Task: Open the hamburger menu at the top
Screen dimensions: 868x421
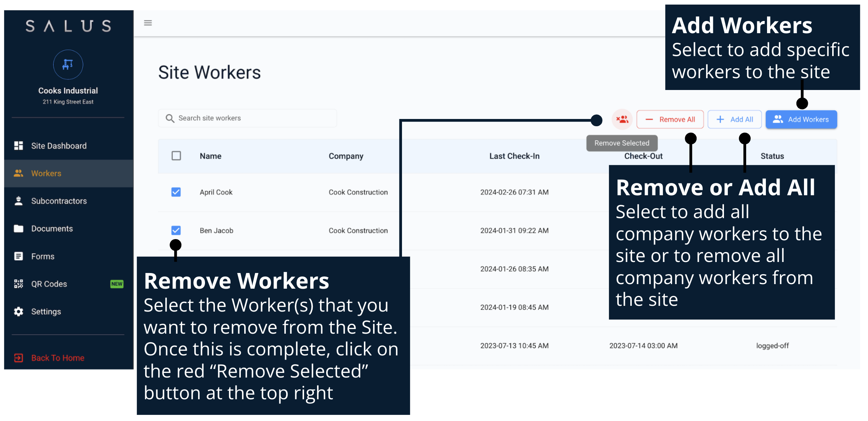Action: pyautogui.click(x=148, y=23)
